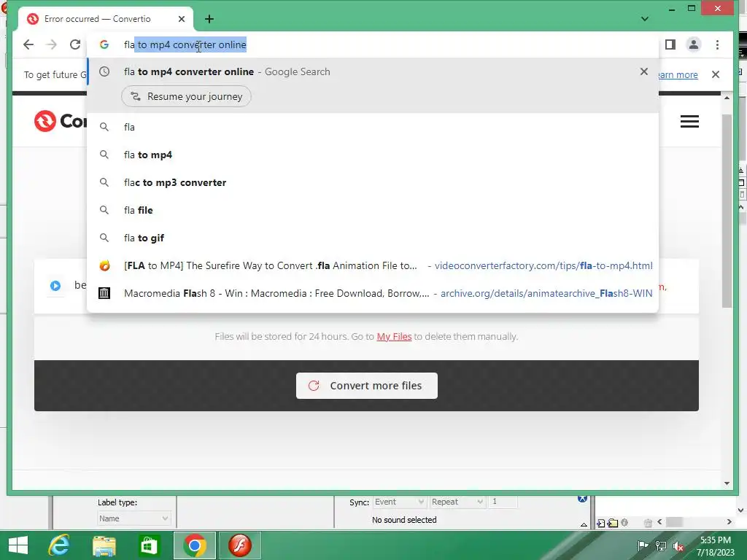This screenshot has width=747, height=560.
Task: Click Flash library scroll left arrow
Action: click(659, 522)
